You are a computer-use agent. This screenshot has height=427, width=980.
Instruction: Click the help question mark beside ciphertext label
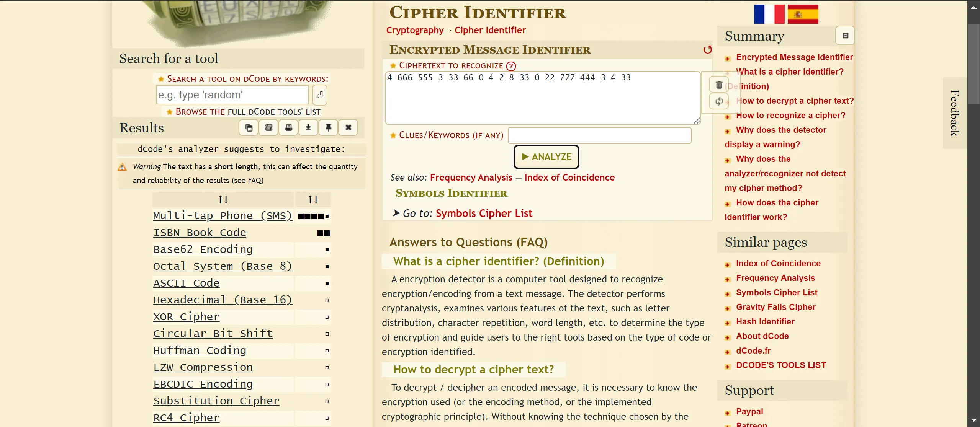pos(511,66)
